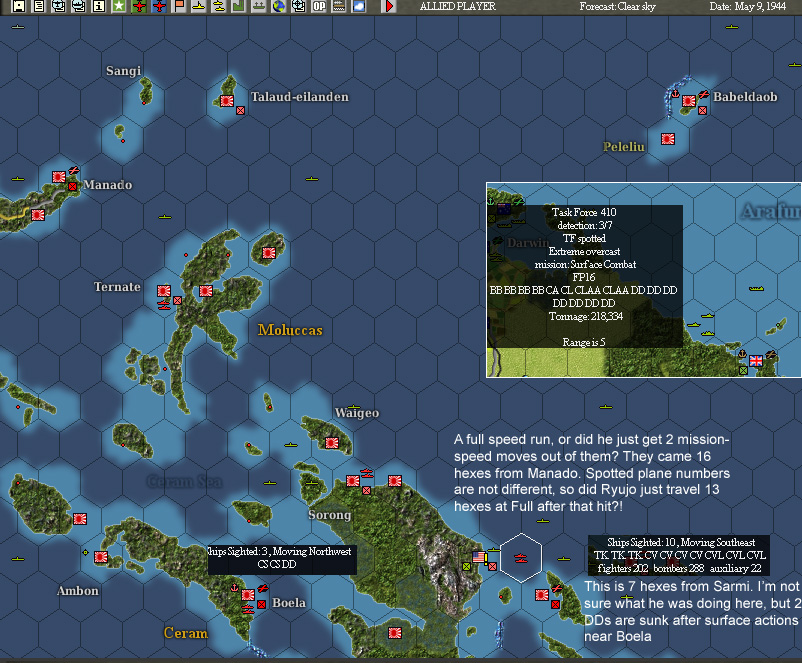Image resolution: width=802 pixels, height=663 pixels.
Task: Click the Sorong map label
Action: pyautogui.click(x=329, y=515)
